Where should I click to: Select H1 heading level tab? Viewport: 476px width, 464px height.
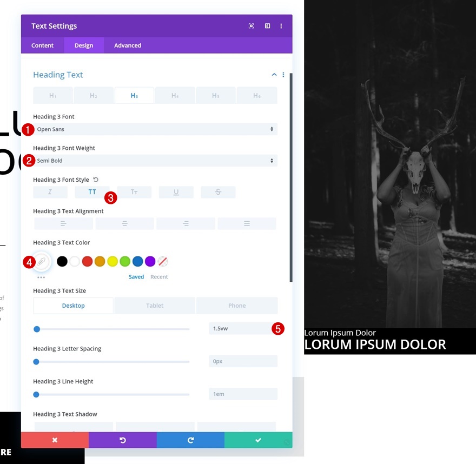(x=53, y=96)
